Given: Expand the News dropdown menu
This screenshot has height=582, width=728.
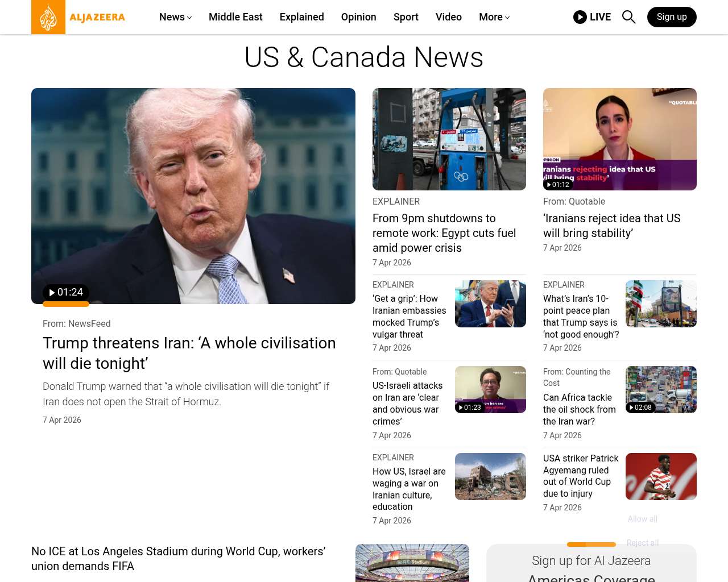Looking at the screenshot, I should tap(175, 17).
